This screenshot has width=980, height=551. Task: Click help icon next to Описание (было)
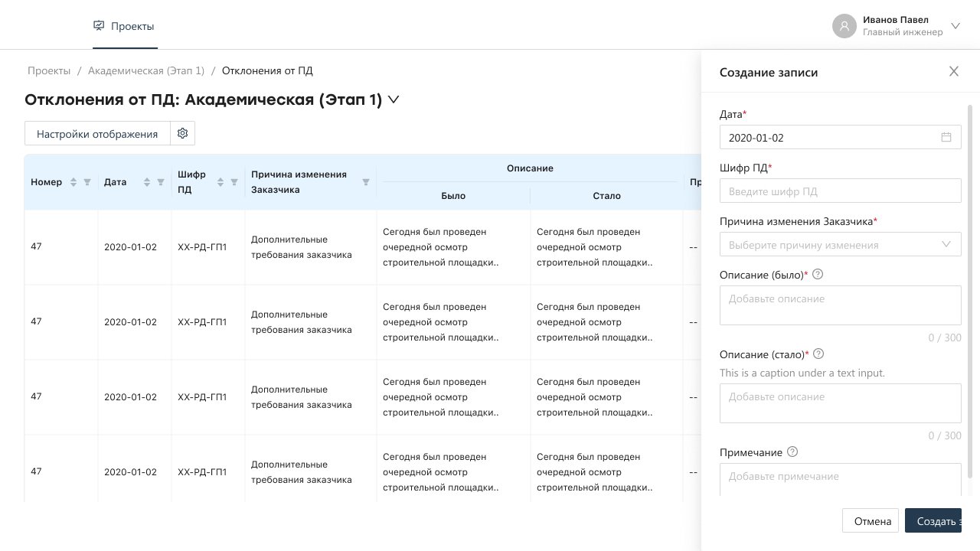tap(818, 274)
